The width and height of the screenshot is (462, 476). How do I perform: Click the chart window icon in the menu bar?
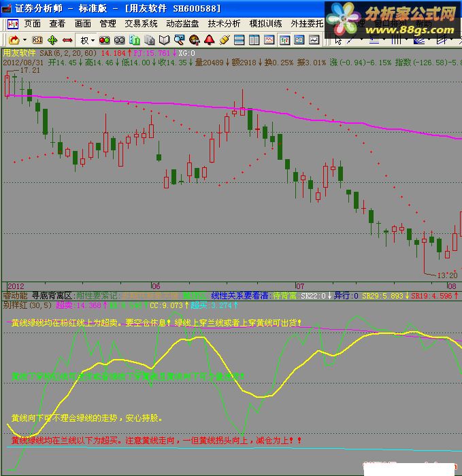[x=13, y=24]
